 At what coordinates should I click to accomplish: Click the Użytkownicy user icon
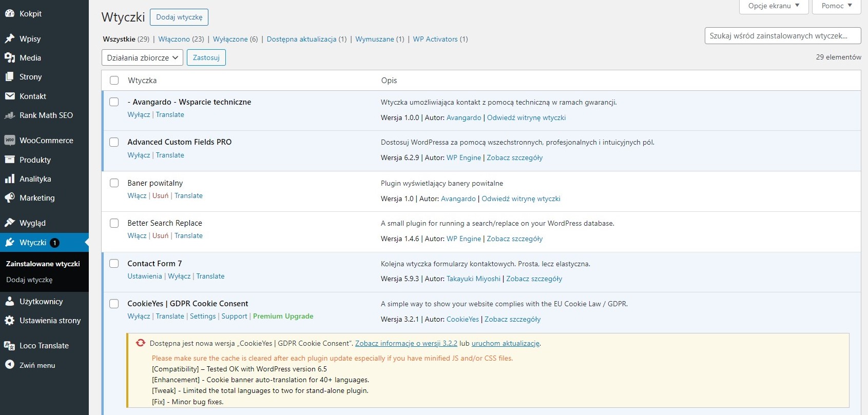9,302
